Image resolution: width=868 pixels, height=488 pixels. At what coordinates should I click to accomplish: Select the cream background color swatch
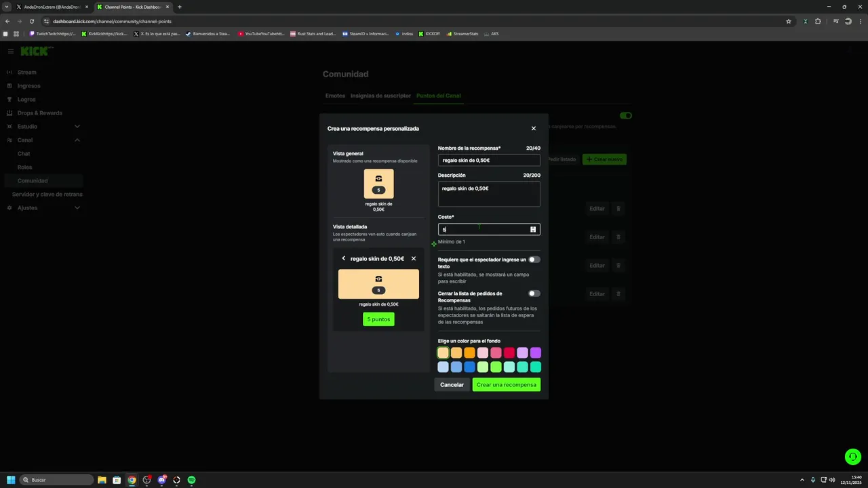pyautogui.click(x=443, y=353)
